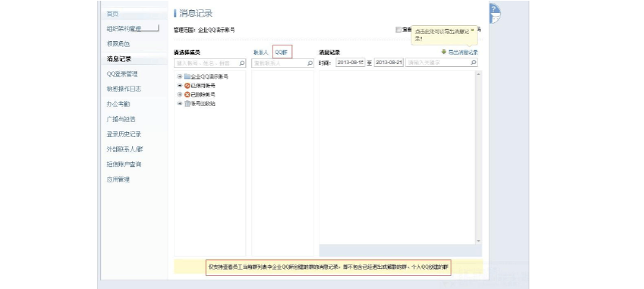Click the 已停用账号 disabled icon
644x289 pixels.
tap(187, 85)
